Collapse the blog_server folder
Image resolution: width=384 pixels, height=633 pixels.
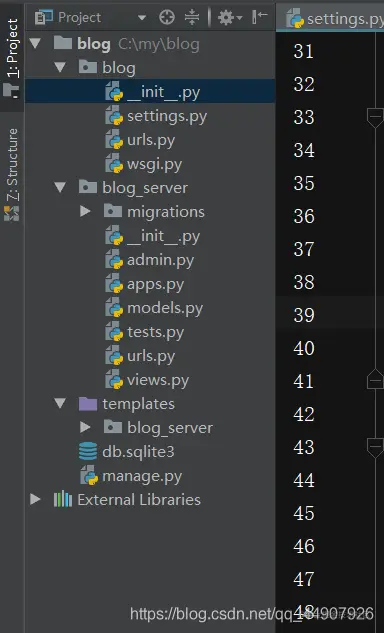[60, 187]
